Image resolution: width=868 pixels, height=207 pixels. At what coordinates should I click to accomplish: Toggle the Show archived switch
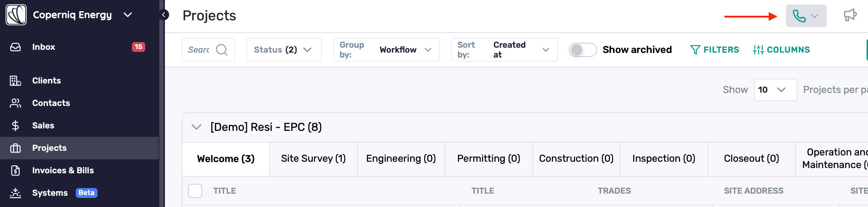pyautogui.click(x=583, y=50)
